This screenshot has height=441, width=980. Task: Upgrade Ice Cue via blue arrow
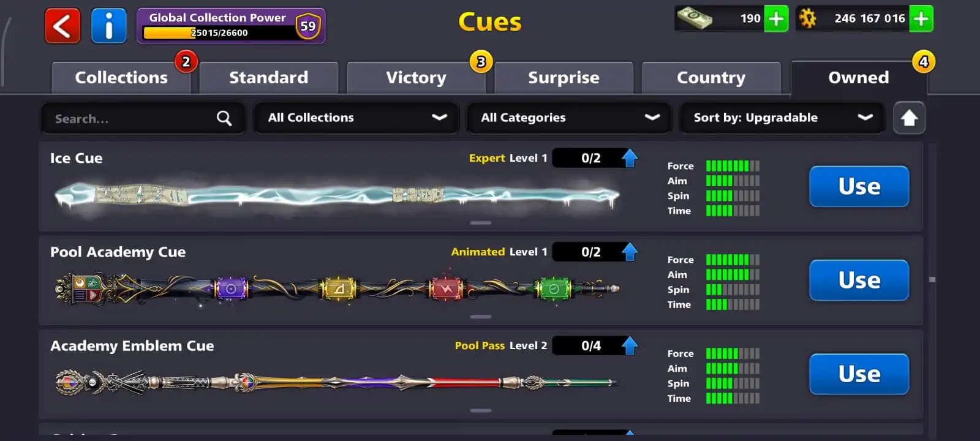pos(630,158)
